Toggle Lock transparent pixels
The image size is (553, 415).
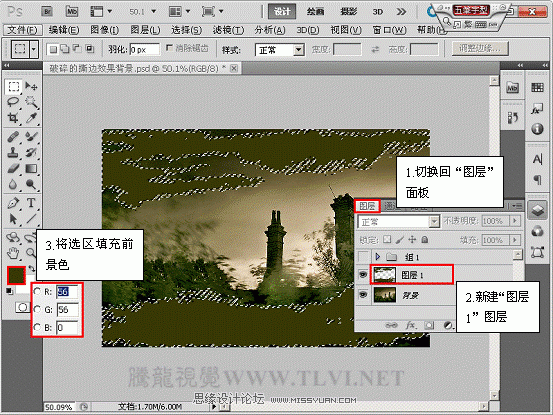387,239
